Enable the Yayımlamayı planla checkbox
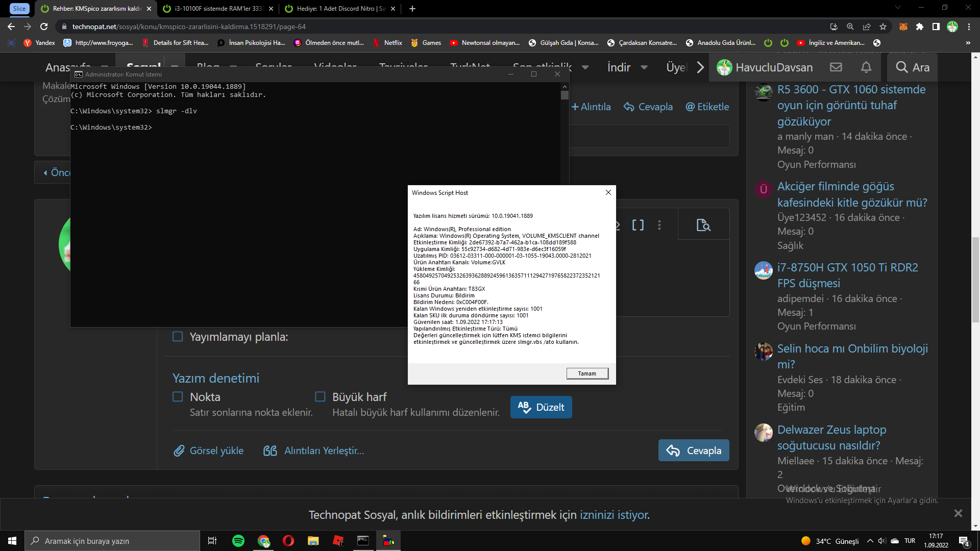The width and height of the screenshot is (980, 551). 178,337
